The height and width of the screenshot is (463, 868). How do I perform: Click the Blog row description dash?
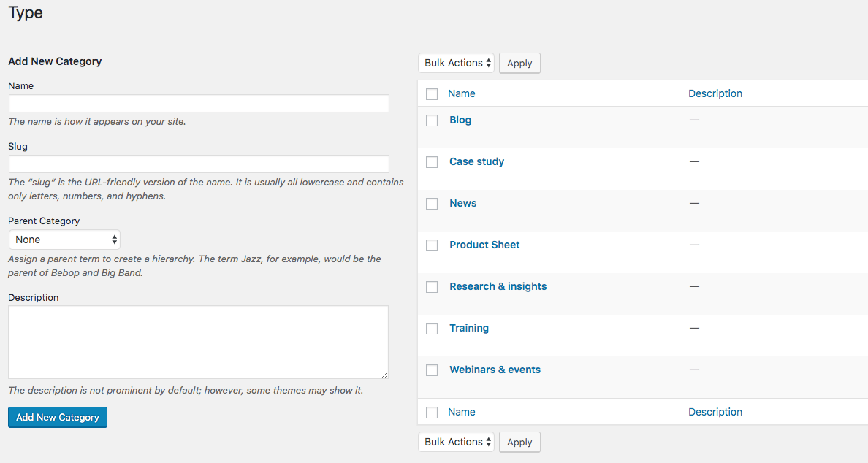point(694,120)
